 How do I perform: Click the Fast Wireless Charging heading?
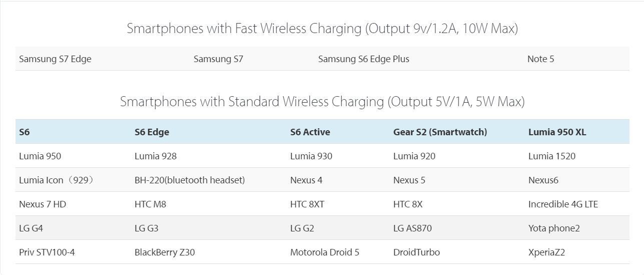[x=322, y=29]
